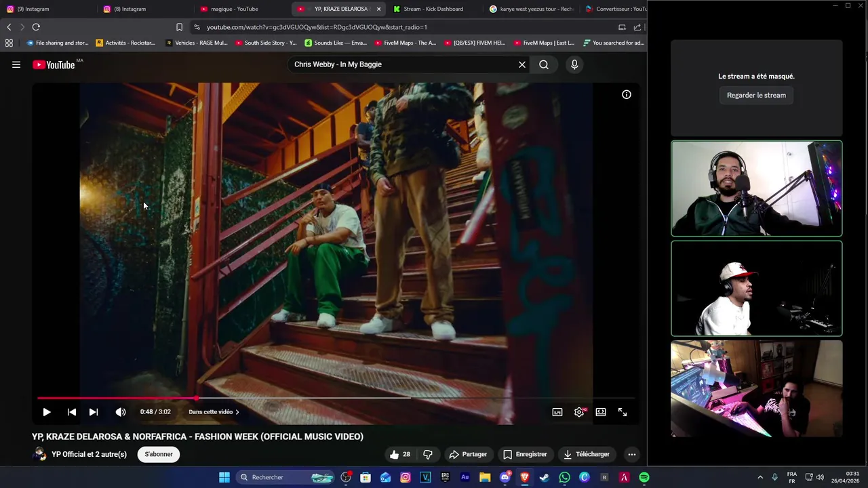The height and width of the screenshot is (488, 868).
Task: Open Steam from the taskbar
Action: click(x=544, y=477)
